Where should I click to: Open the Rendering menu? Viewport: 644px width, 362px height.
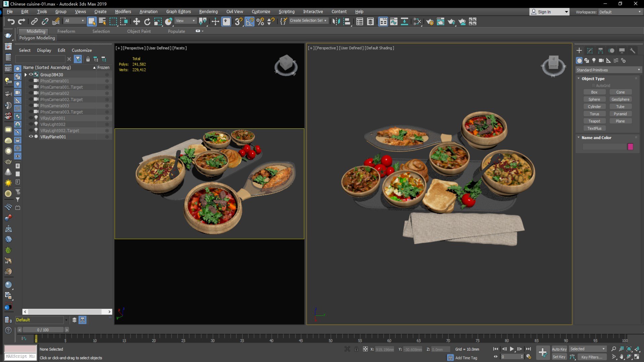[208, 12]
